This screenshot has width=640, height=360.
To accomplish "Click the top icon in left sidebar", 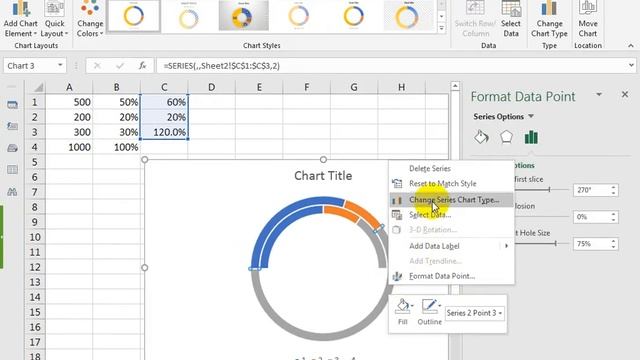I will pyautogui.click(x=12, y=105).
